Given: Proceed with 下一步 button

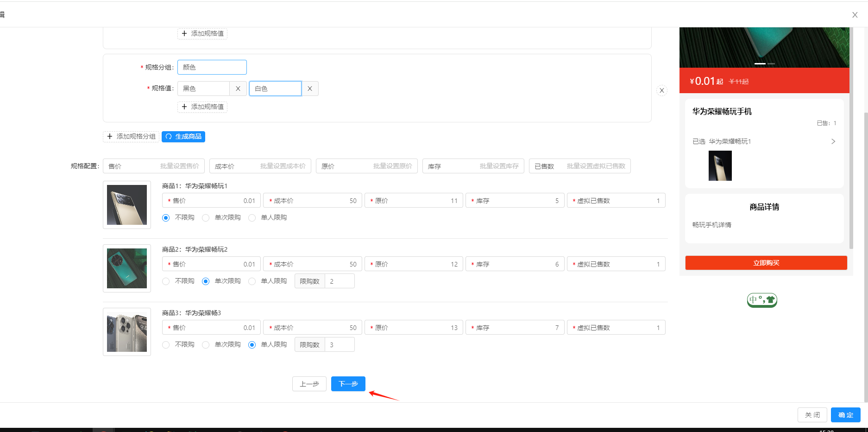Looking at the screenshot, I should (348, 384).
